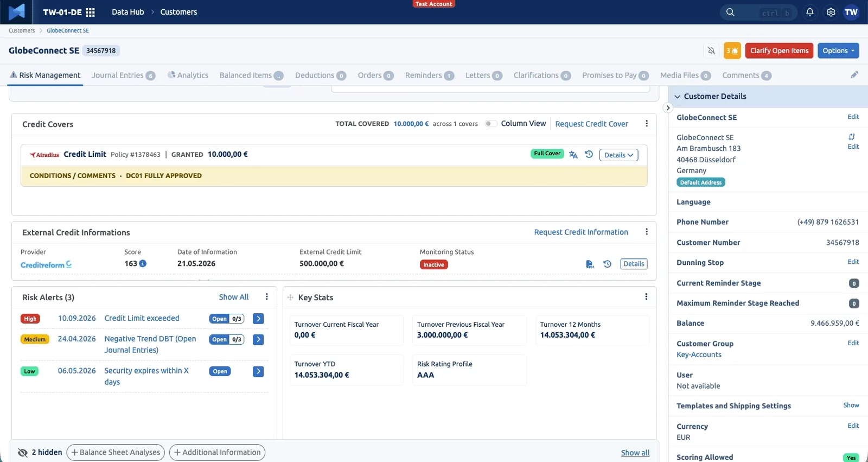Screen dimensions: 868x462
Task: Click the search field in top bar
Action: pos(758,12)
